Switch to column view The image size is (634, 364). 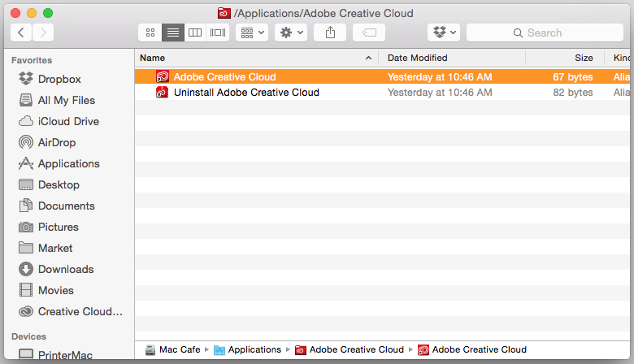coord(195,32)
